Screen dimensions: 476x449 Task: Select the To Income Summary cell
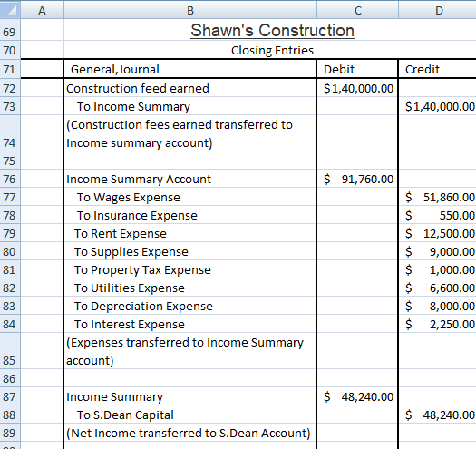[190, 106]
